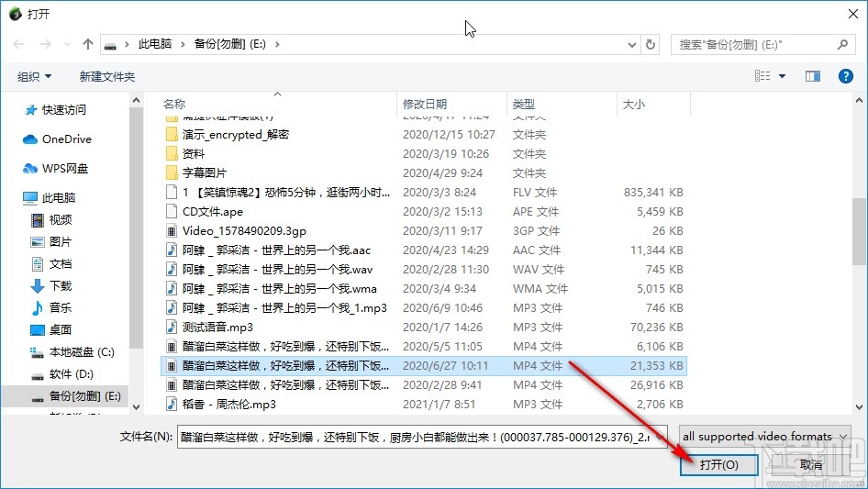The width and height of the screenshot is (868, 489).
Task: Open the 音乐 folder in sidebar
Action: pos(51,308)
